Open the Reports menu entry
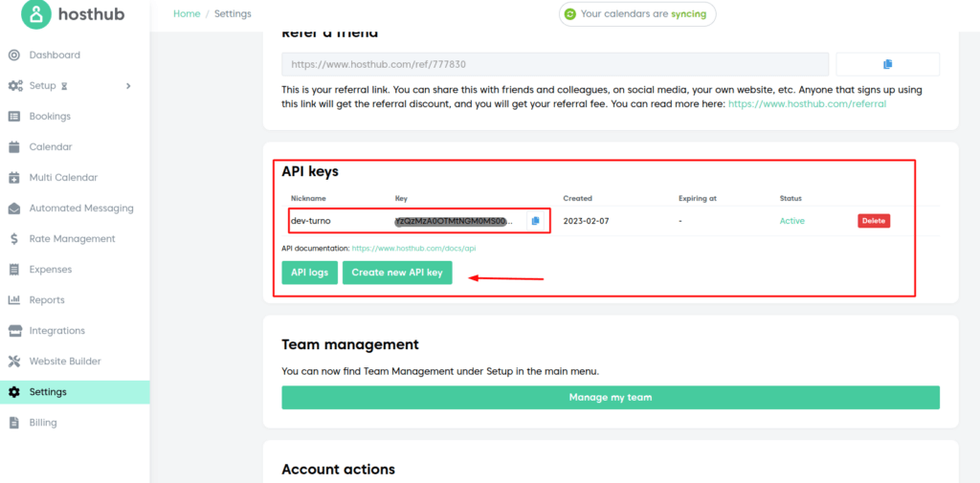This screenshot has height=483, width=980. click(47, 300)
